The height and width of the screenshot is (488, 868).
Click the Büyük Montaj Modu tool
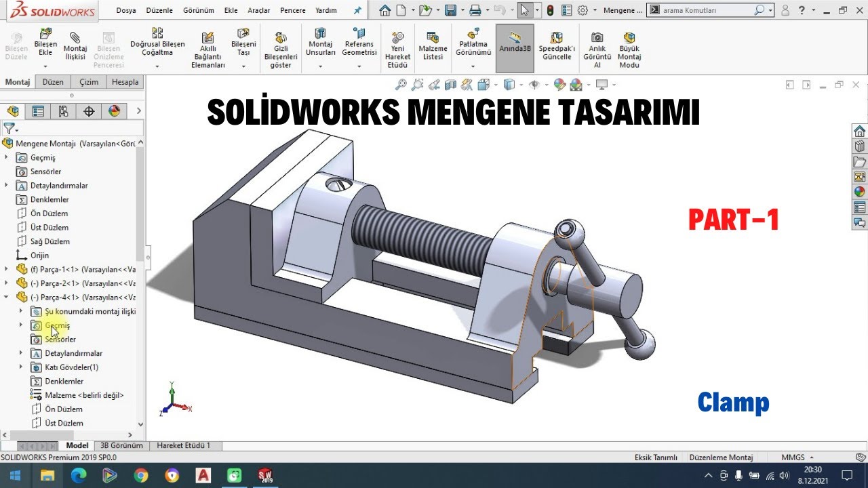point(629,49)
